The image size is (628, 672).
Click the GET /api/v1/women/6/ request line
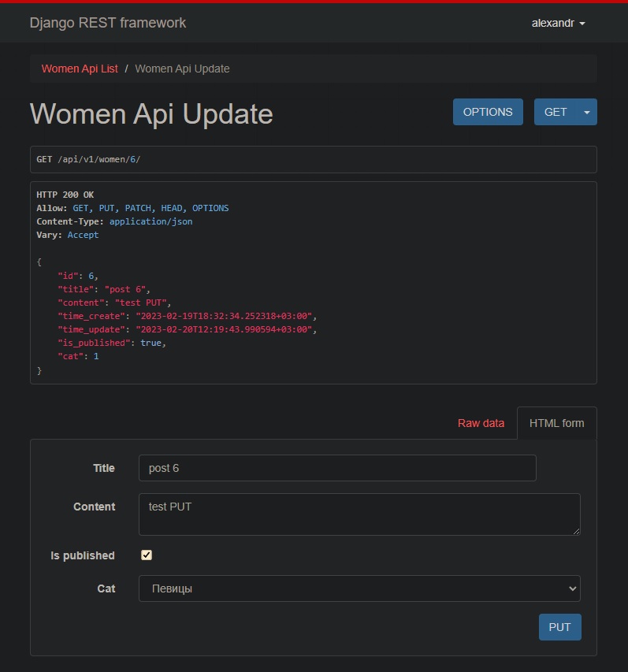(x=88, y=159)
